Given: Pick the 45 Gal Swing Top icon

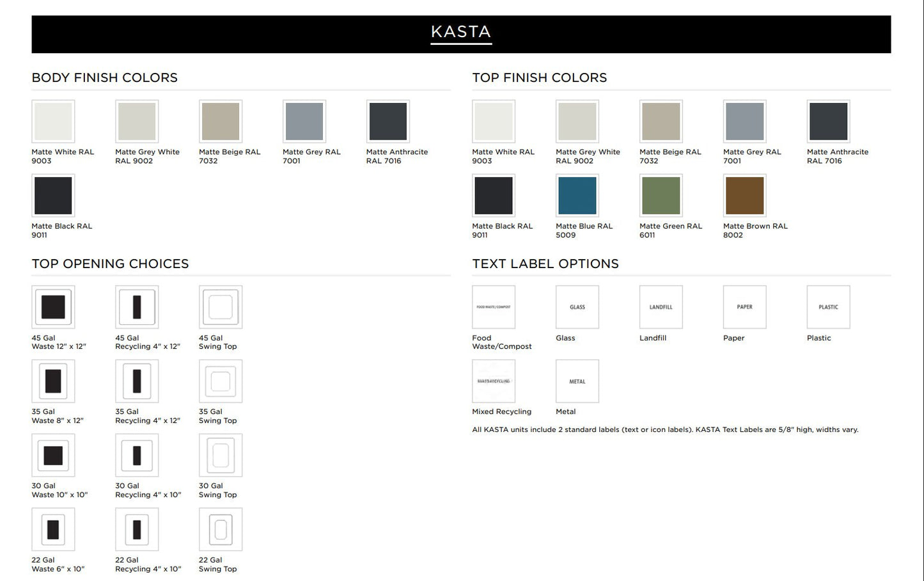Looking at the screenshot, I should [221, 307].
